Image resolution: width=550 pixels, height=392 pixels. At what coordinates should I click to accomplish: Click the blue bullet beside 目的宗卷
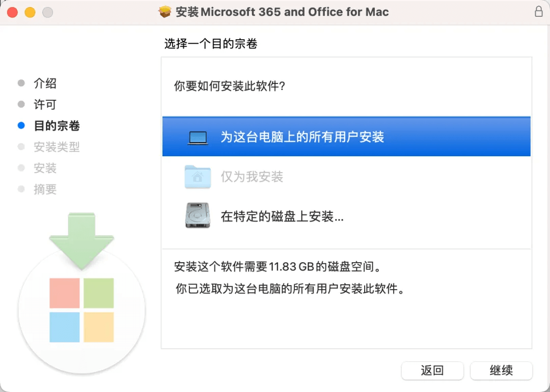[21, 126]
